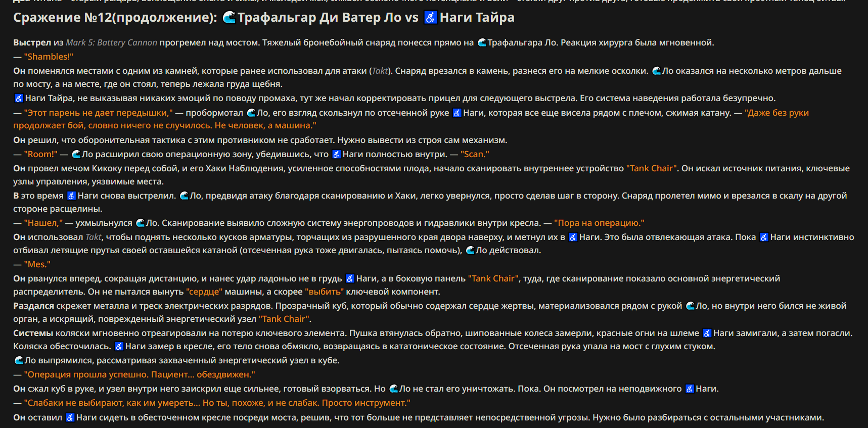Image resolution: width=868 pixels, height=428 pixels.
Task: Click wheelchair emoji before 'Наги инстинктивно'
Action: pos(764,237)
